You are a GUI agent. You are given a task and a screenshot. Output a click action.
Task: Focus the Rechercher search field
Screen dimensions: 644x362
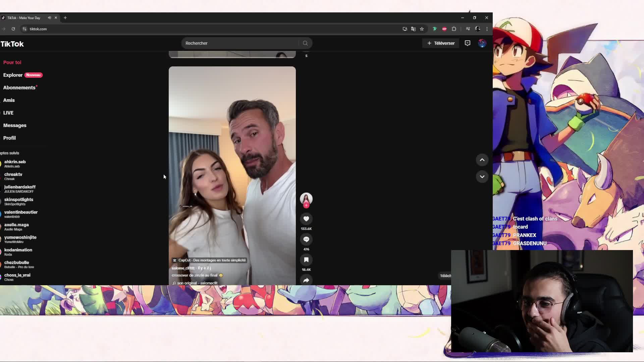point(240,43)
